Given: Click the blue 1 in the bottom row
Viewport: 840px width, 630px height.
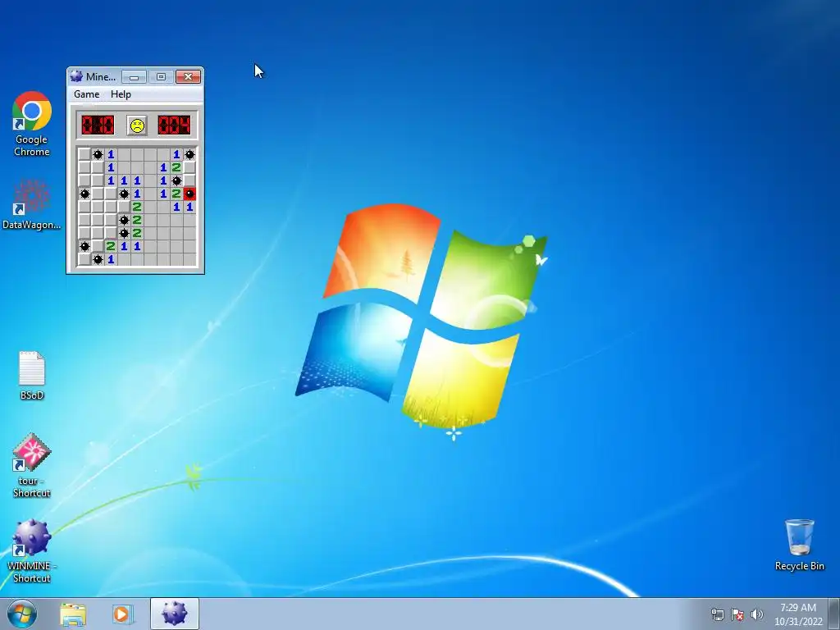Looking at the screenshot, I should coord(111,259).
